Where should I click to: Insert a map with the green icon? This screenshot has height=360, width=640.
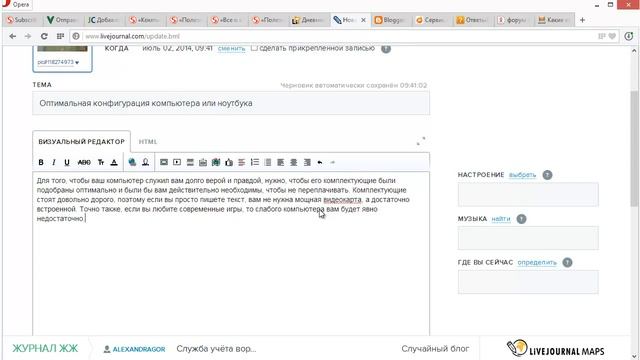(216, 162)
